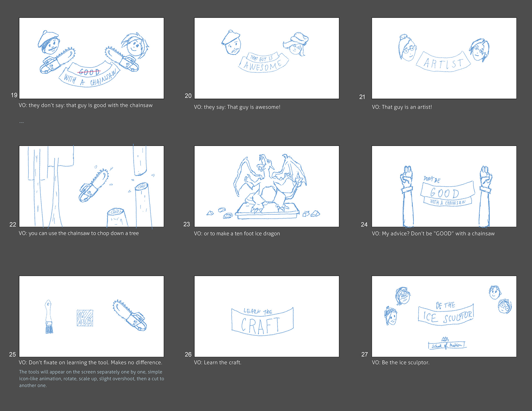Image resolution: width=532 pixels, height=411 pixels.
Task: Click the animation note 'The tools will appear'
Action: point(91,379)
